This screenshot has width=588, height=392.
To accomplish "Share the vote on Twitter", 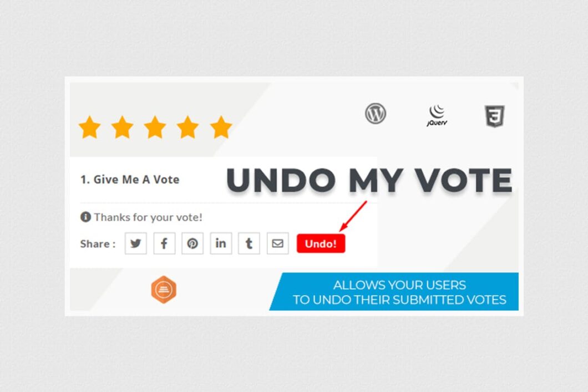I will tap(135, 243).
